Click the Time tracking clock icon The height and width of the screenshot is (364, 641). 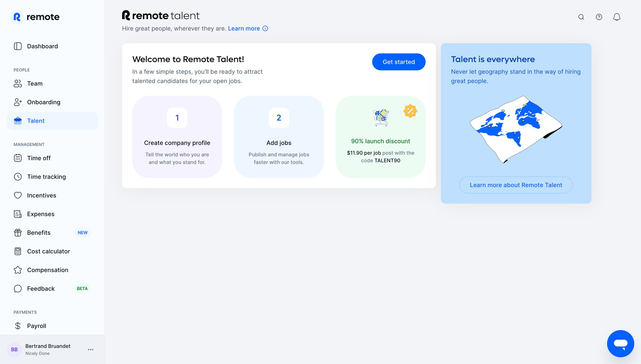[x=18, y=177]
